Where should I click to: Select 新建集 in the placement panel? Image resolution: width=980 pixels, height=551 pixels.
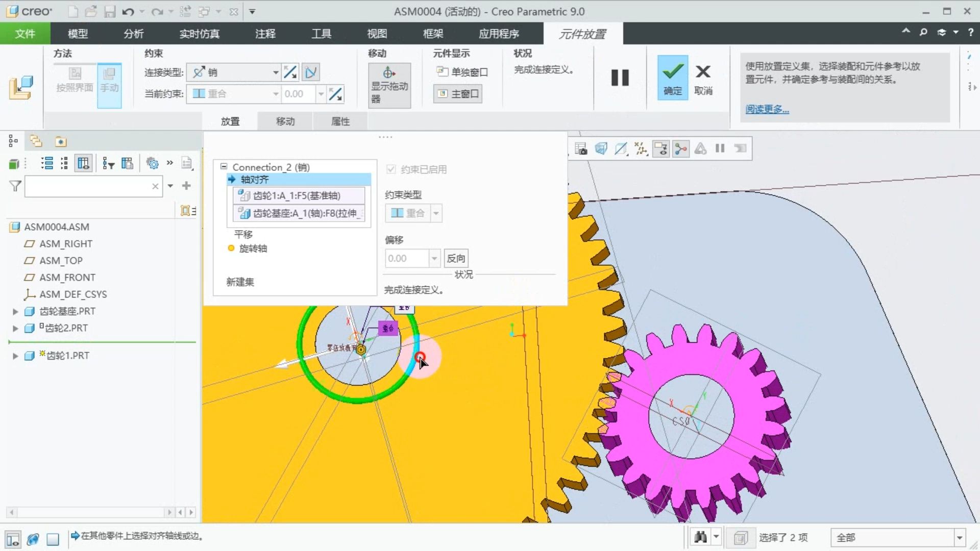point(240,282)
